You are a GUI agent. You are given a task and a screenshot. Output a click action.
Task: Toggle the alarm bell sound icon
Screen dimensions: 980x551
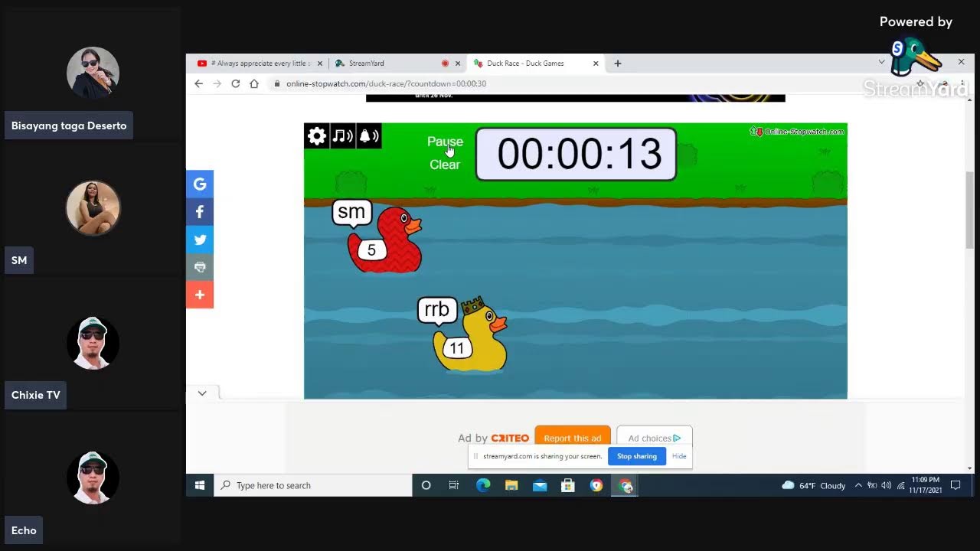coord(368,136)
